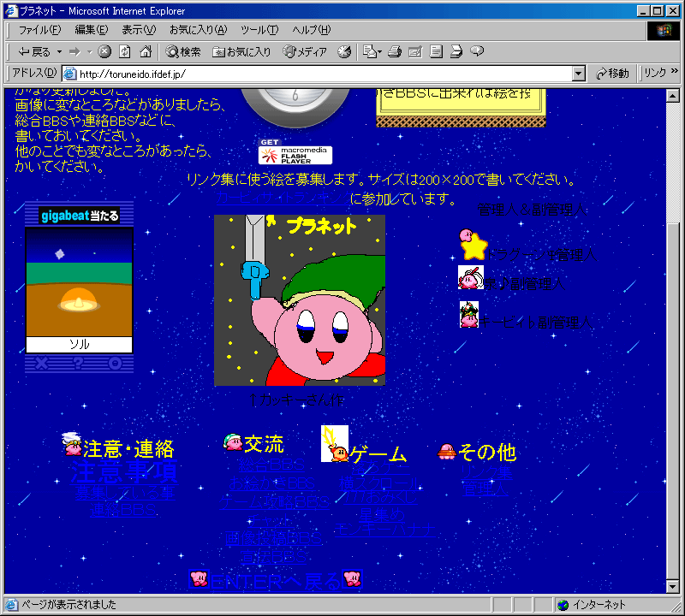Click the Messenger speech bubble icon
This screenshot has width=685, height=616.
477,51
